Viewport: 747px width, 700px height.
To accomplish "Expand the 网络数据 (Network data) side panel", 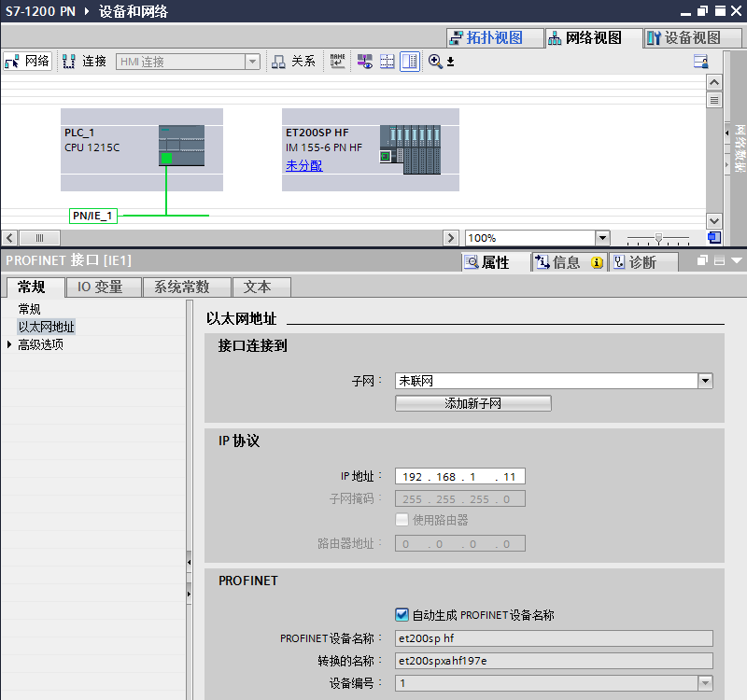I will tap(727, 133).
